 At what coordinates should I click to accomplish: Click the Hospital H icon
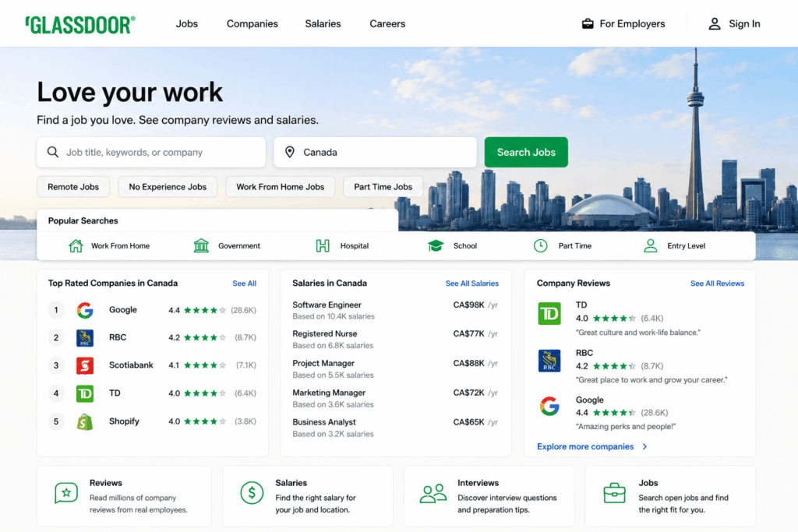click(323, 245)
